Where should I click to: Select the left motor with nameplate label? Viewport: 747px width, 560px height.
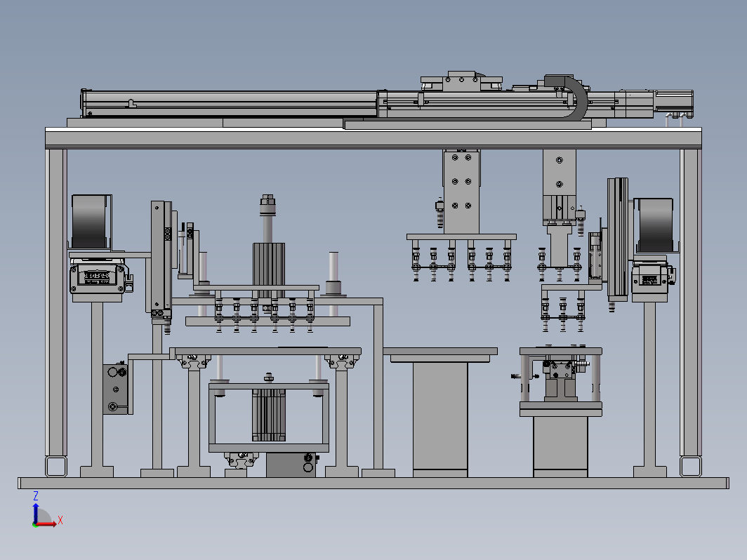[x=98, y=278]
